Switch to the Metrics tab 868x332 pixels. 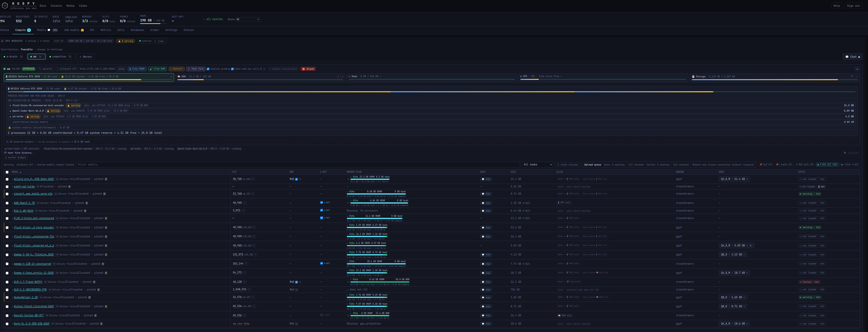[x=106, y=30]
